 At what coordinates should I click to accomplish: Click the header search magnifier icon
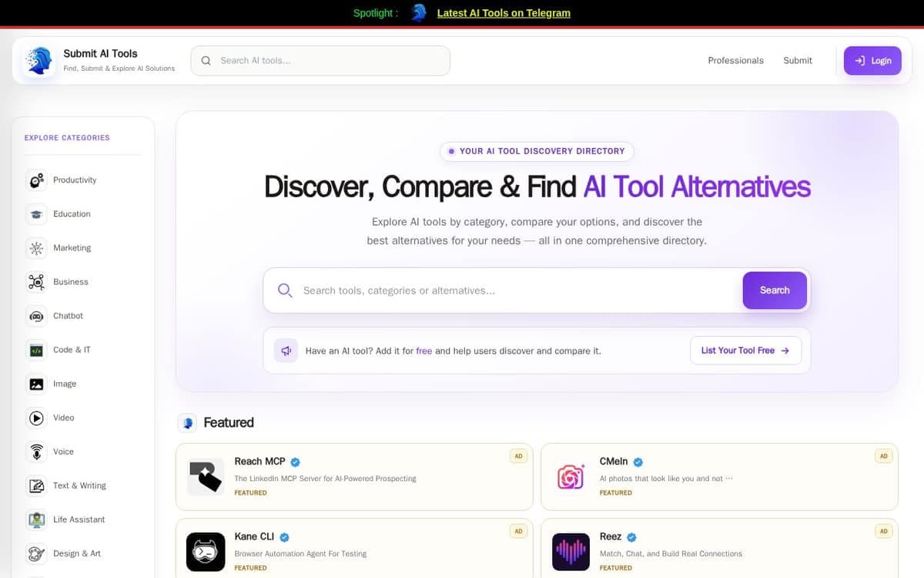click(206, 61)
